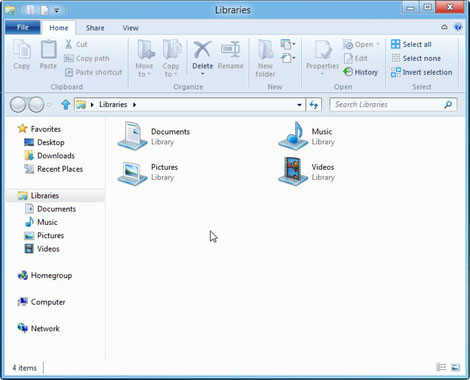Open Desktop under Favorites
The width and height of the screenshot is (470, 380).
(44, 142)
